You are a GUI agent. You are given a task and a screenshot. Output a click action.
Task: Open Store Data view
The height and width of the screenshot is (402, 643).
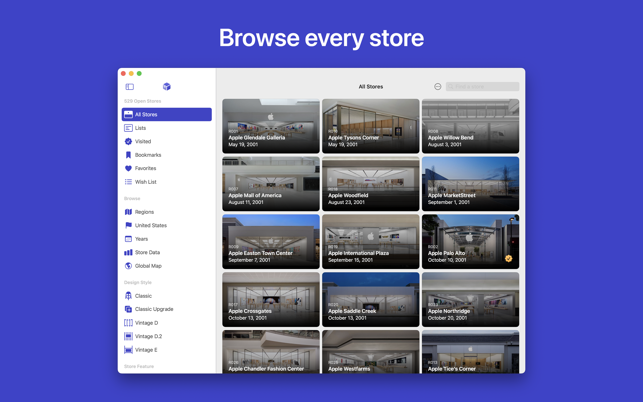pos(166,252)
